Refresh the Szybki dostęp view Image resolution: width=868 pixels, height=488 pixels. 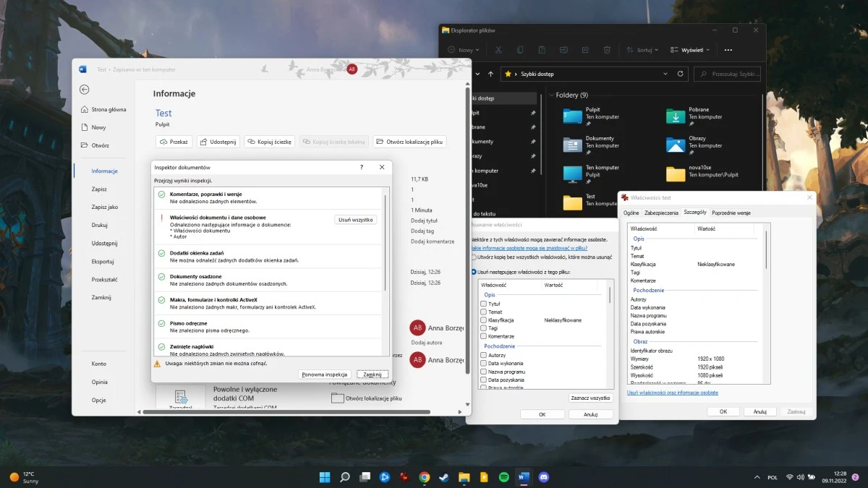click(x=681, y=74)
